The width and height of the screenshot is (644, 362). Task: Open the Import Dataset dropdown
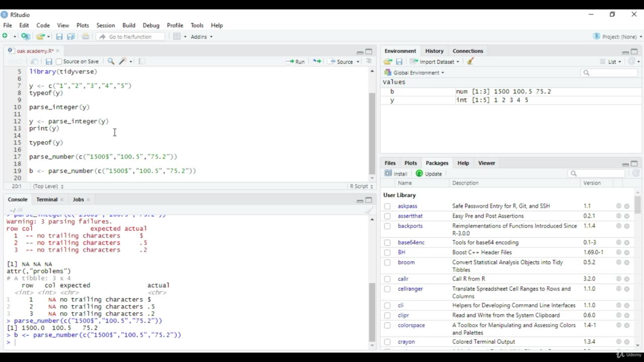pyautogui.click(x=435, y=61)
